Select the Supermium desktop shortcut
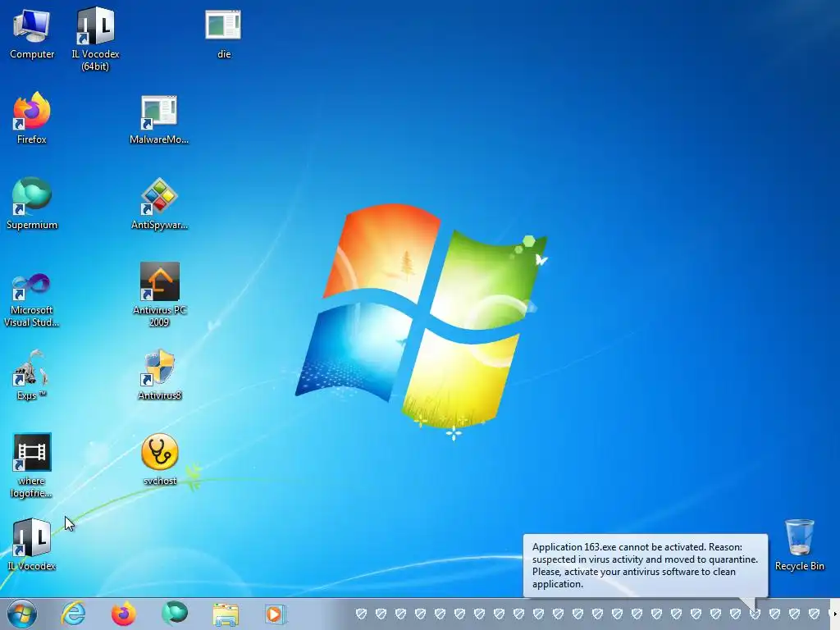This screenshot has height=630, width=840. point(32,203)
